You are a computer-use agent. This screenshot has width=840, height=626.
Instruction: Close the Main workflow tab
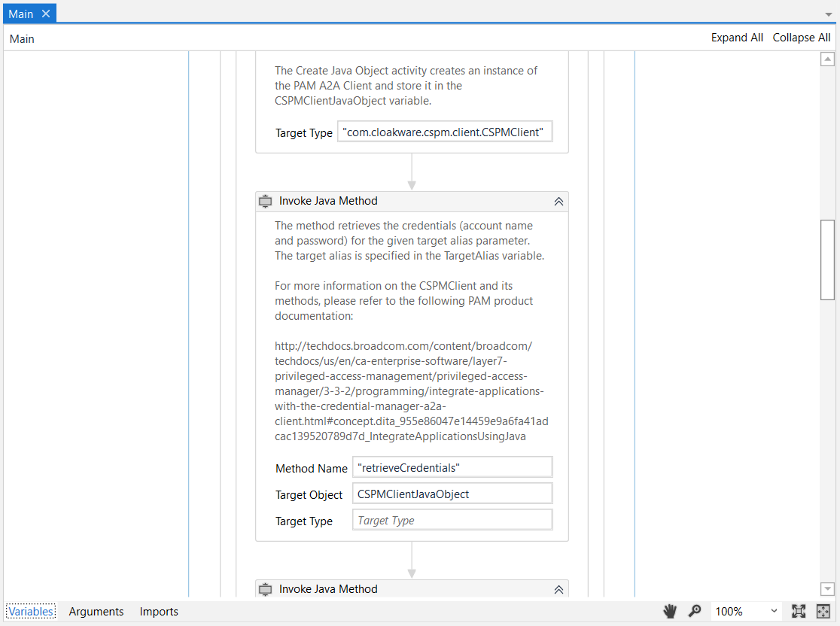(x=46, y=13)
